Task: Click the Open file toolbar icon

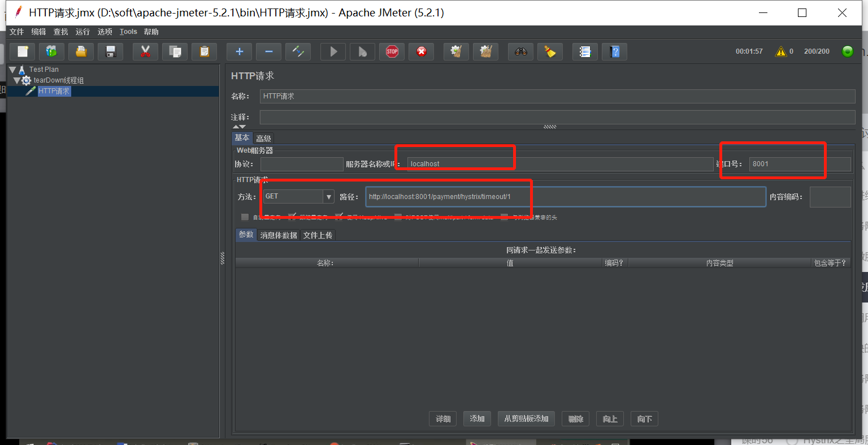Action: tap(81, 51)
